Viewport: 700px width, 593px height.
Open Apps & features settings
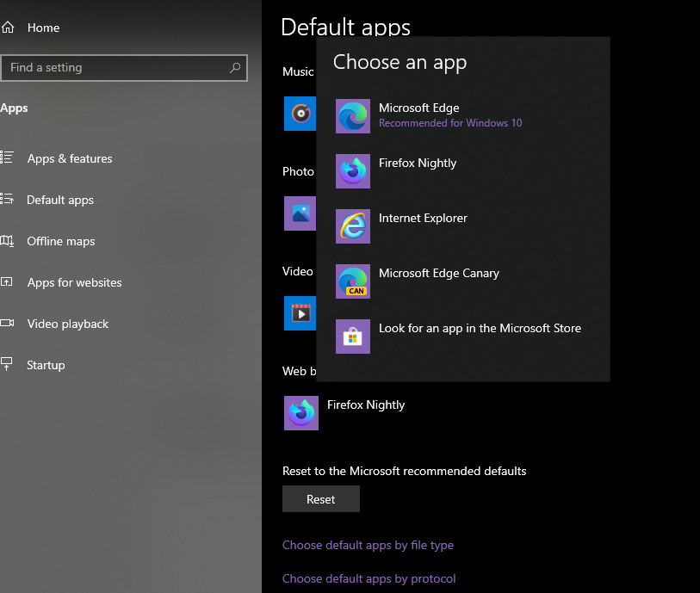click(x=70, y=158)
